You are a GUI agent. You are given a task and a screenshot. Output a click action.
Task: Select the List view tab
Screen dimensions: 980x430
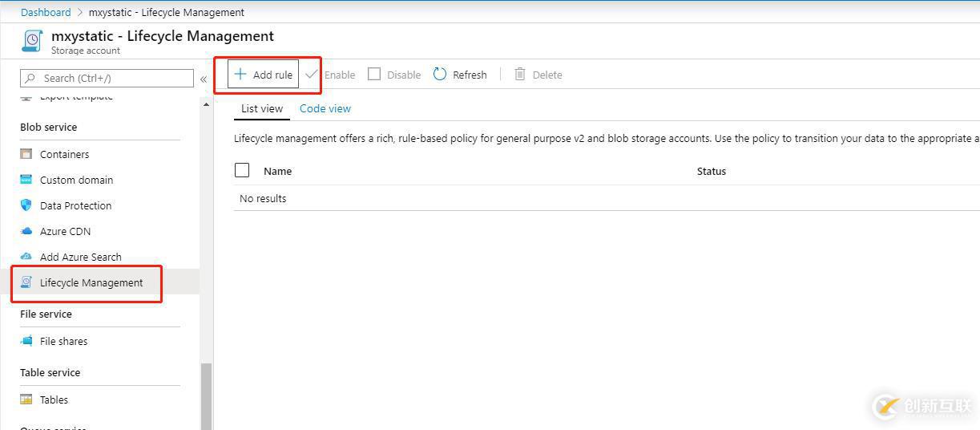point(262,108)
